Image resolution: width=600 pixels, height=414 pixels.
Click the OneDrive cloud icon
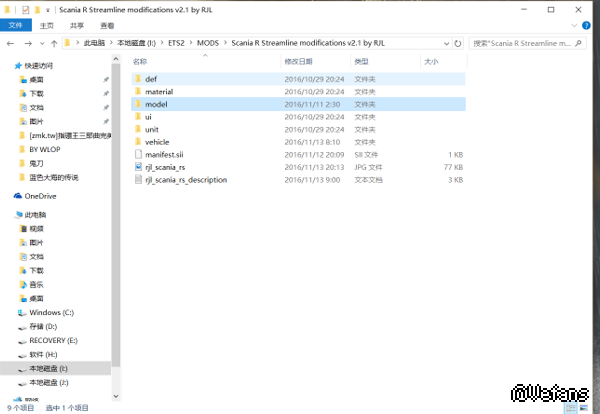pyautogui.click(x=18, y=196)
